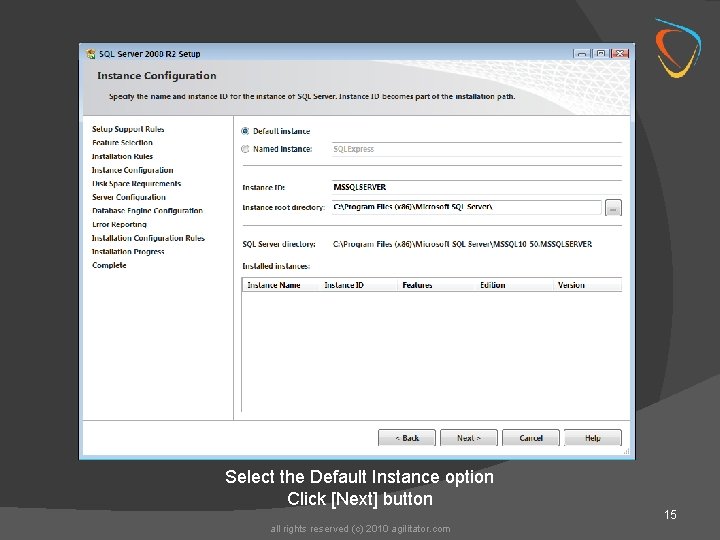
Task: Select the Default instance radio button
Action: coord(245,131)
